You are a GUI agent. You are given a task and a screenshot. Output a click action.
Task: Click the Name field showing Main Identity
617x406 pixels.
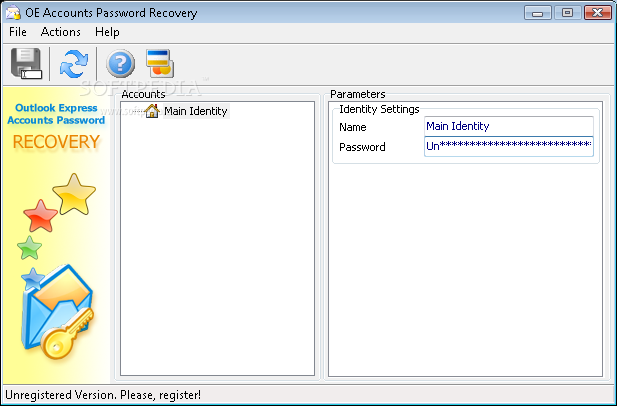tap(508, 126)
